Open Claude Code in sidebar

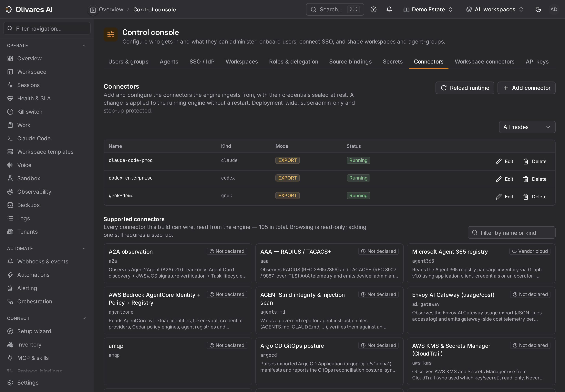47,138
